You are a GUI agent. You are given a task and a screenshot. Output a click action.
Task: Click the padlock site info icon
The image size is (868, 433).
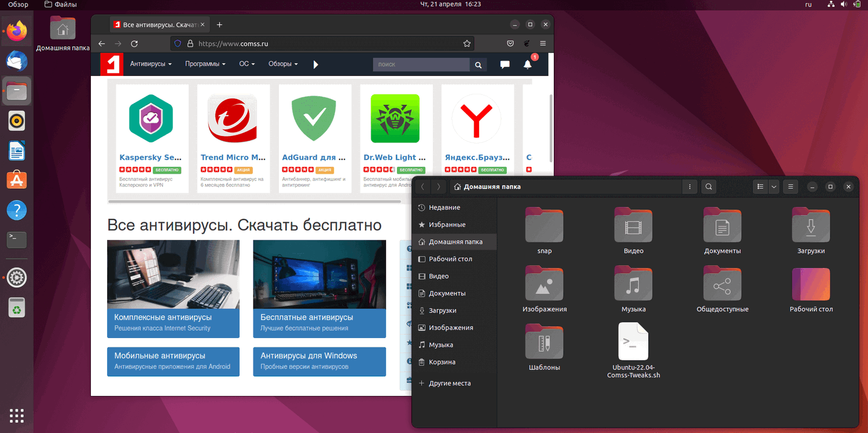coord(189,43)
